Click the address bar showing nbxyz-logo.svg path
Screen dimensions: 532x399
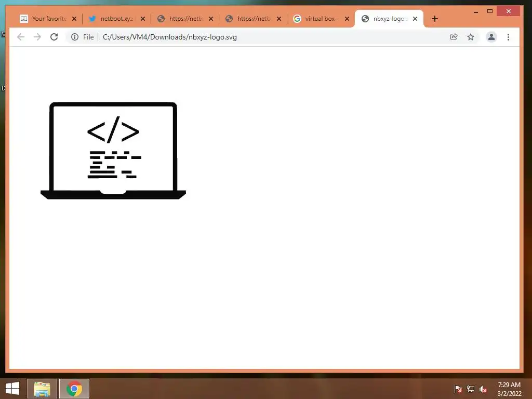point(271,37)
